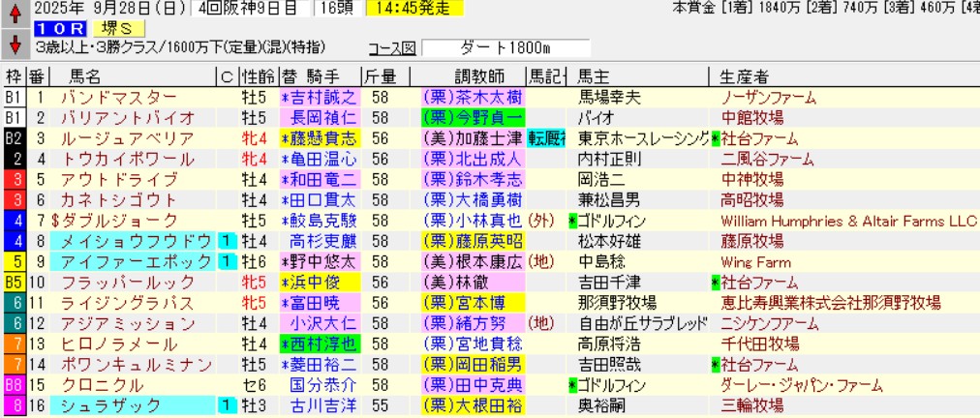Viewport: 980px width, 418px height.
Task: Click the cyan C mark beside メイショウフウドウ
Action: [x=226, y=241]
